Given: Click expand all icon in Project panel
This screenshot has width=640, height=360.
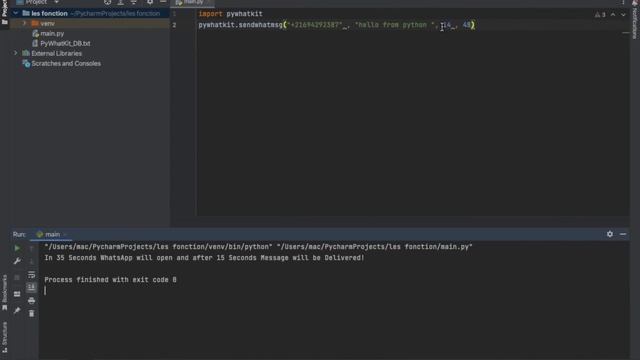Looking at the screenshot, I should (x=120, y=2).
